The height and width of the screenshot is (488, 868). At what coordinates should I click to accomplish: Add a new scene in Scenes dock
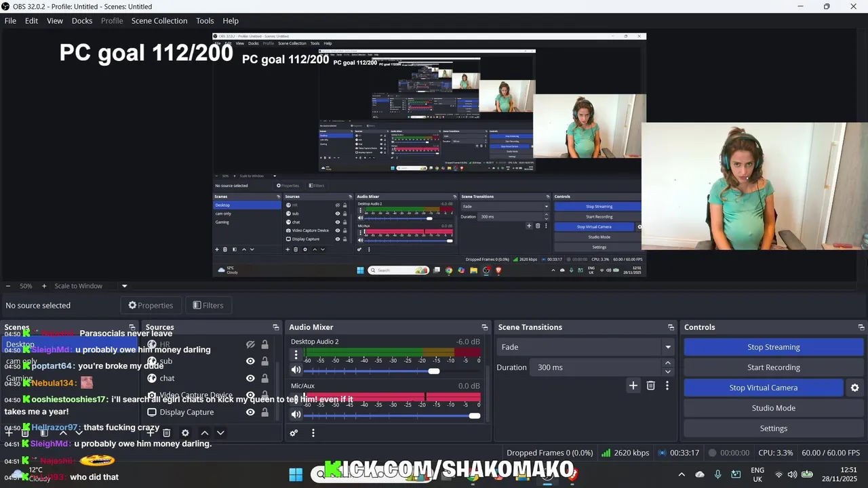(9, 432)
